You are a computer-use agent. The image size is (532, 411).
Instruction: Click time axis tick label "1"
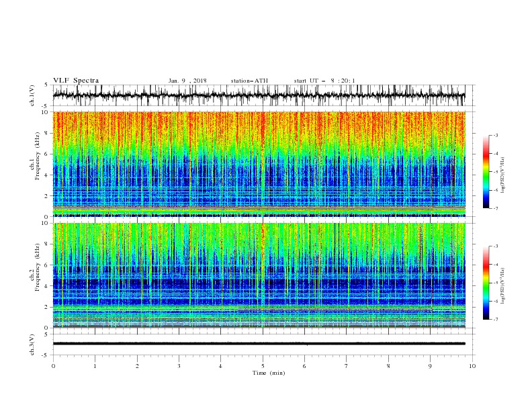[x=95, y=366]
